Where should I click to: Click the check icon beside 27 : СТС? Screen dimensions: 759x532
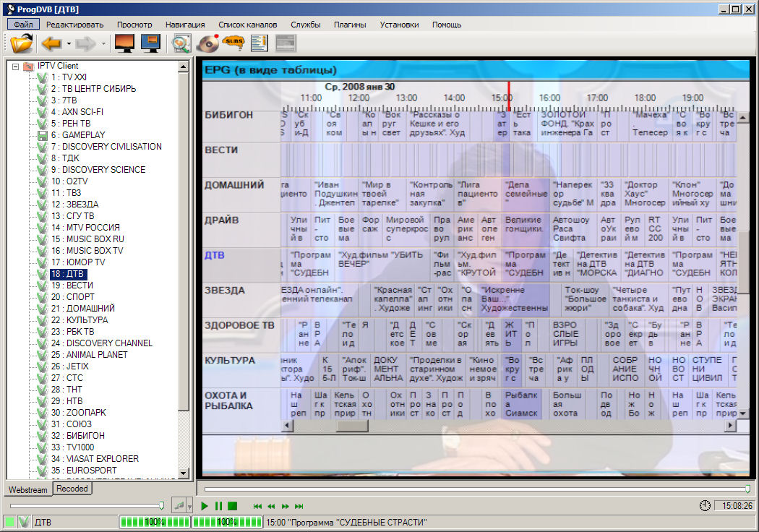coord(43,378)
